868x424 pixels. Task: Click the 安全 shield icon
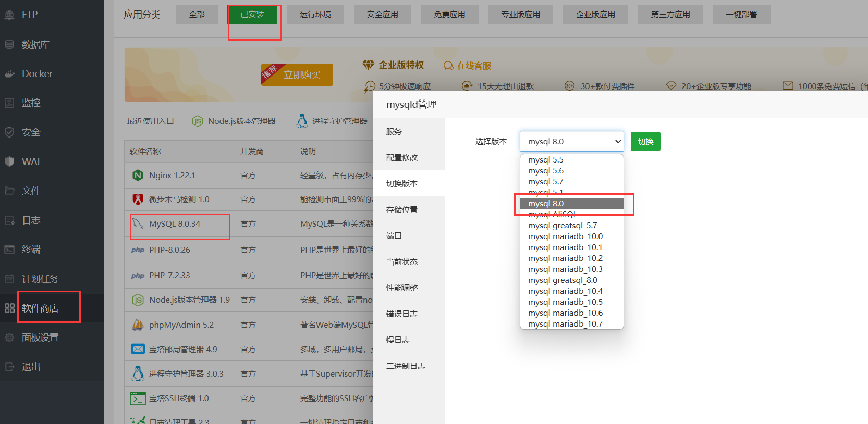click(x=9, y=132)
